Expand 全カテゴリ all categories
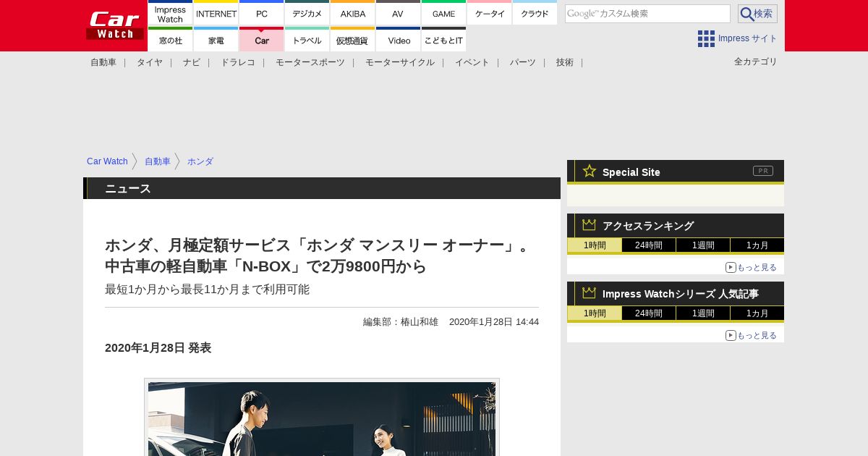 point(756,62)
